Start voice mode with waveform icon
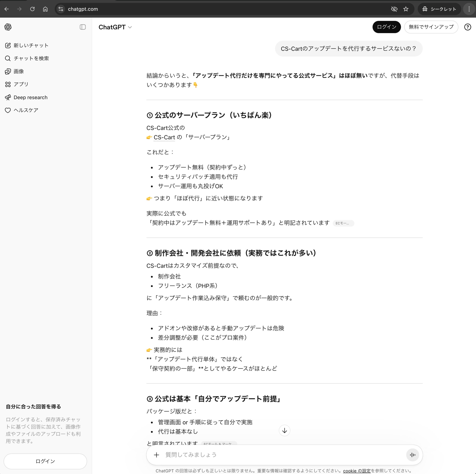The width and height of the screenshot is (476, 474). [412, 455]
